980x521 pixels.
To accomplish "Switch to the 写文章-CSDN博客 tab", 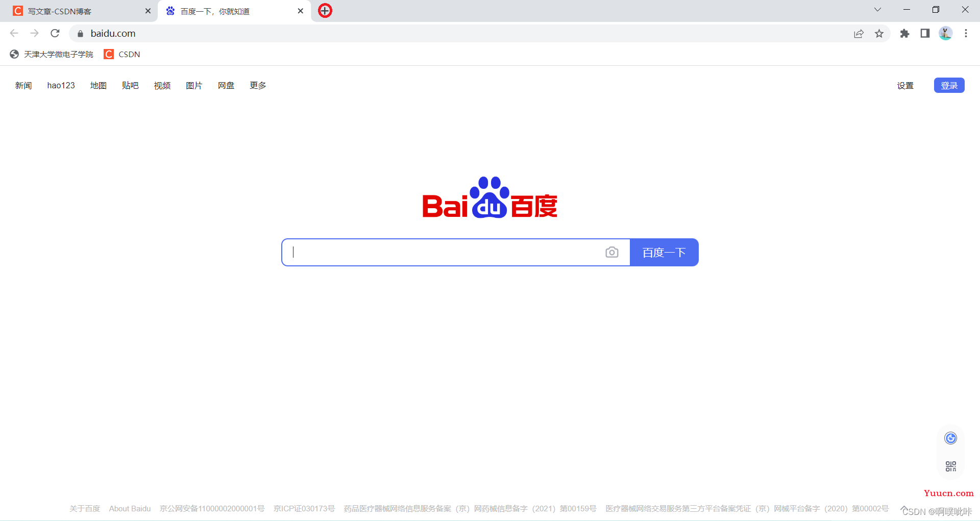I will (x=79, y=11).
